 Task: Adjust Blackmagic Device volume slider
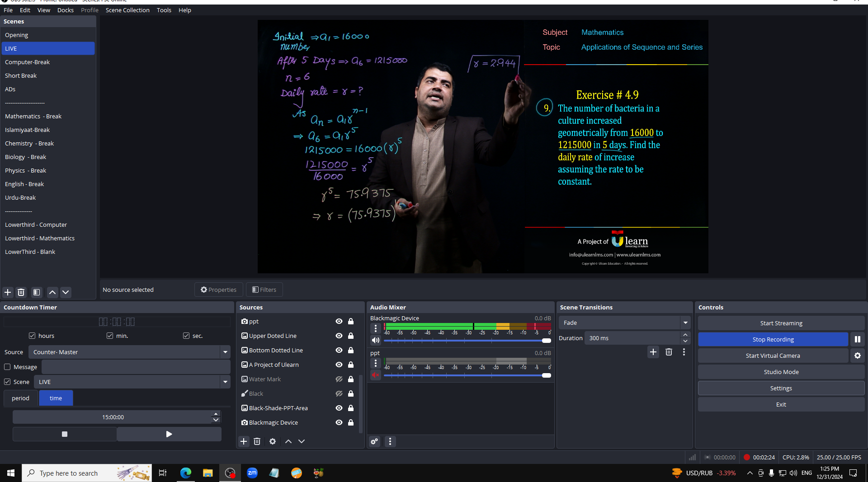(467, 341)
